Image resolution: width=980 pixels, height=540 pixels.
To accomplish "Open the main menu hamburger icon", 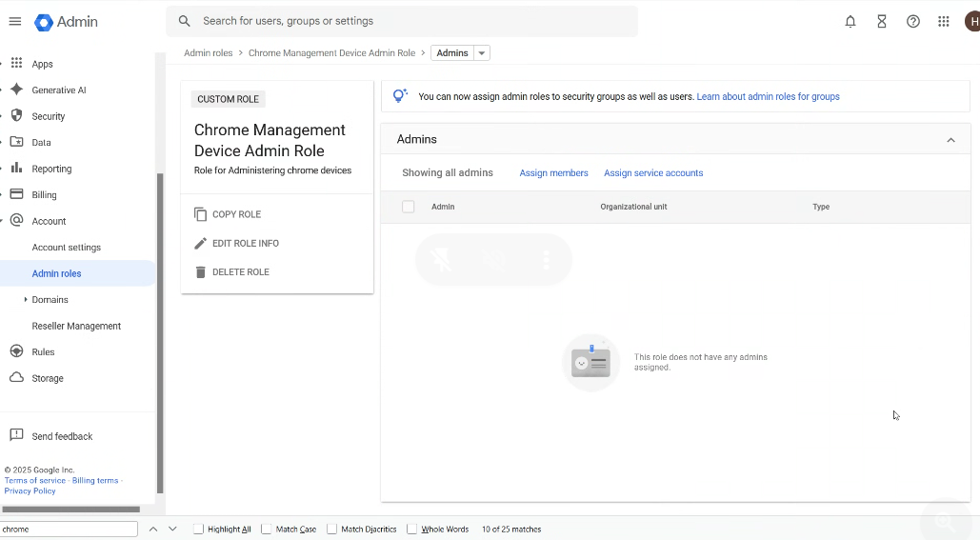I will pyautogui.click(x=14, y=22).
